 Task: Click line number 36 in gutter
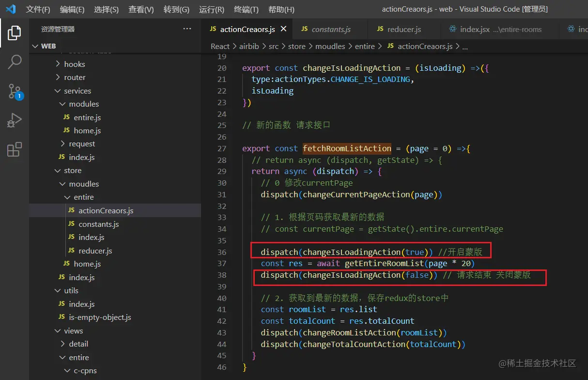[222, 252]
